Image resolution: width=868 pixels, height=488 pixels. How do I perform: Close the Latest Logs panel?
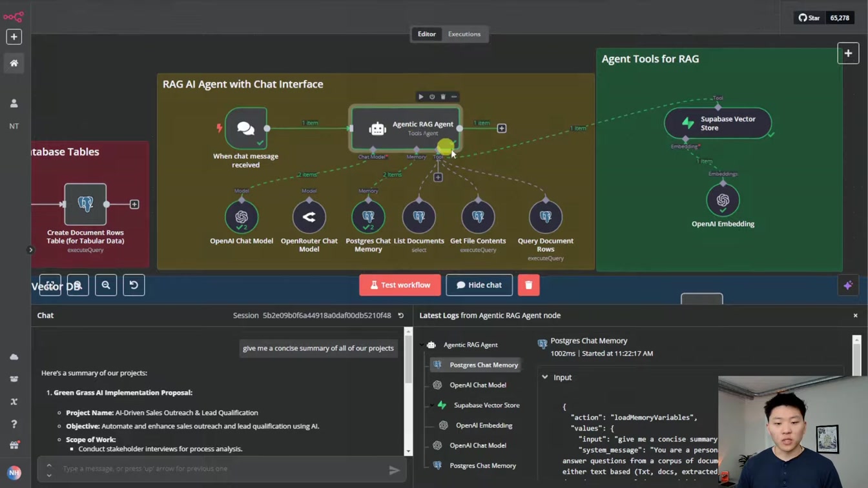coord(856,316)
